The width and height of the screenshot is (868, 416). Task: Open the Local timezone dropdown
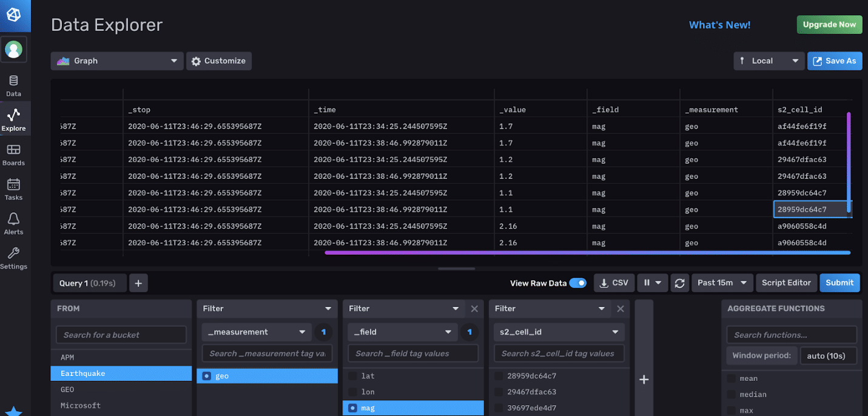click(769, 61)
